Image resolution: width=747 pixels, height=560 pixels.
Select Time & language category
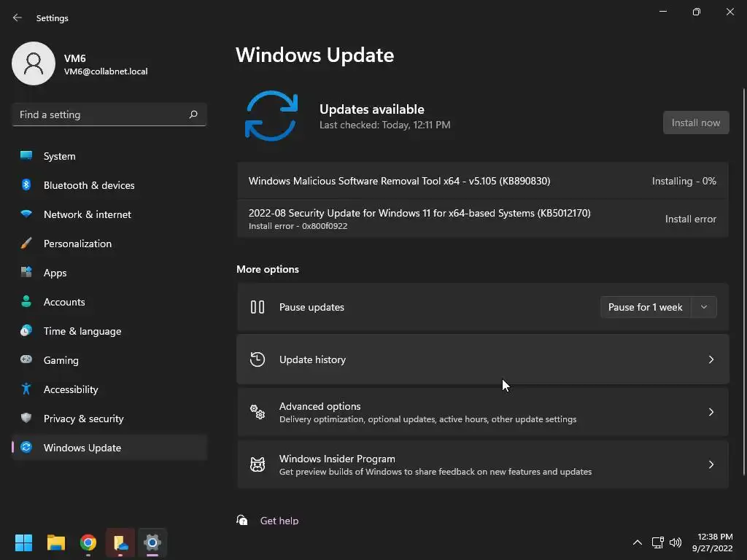[x=109, y=331]
